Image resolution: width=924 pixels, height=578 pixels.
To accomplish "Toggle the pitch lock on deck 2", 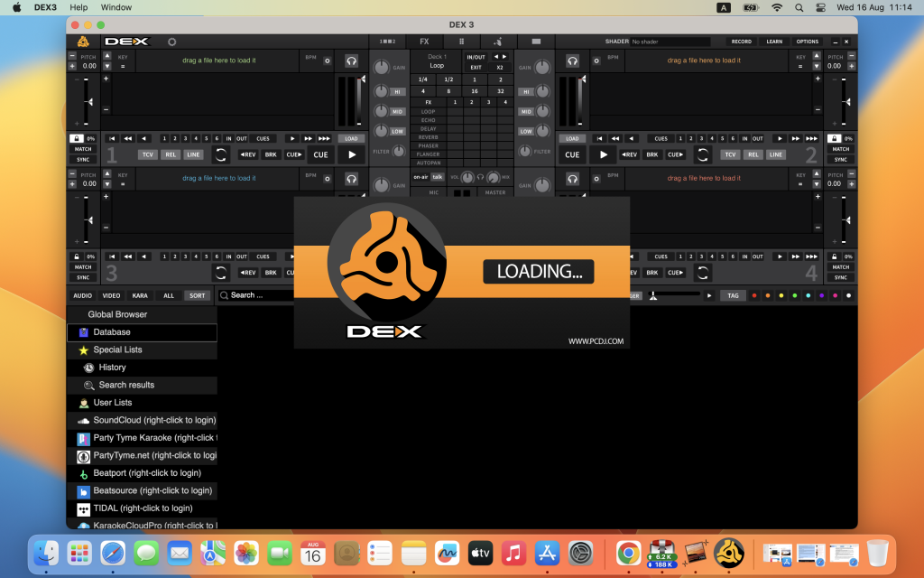I will click(834, 138).
